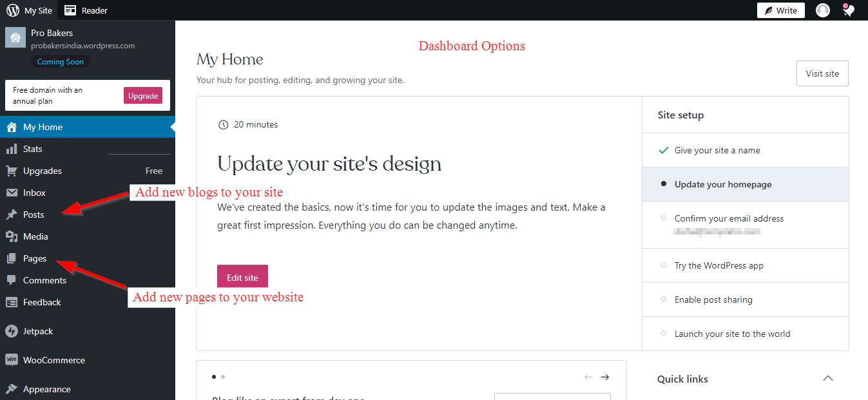Click the Inbox envelope icon

(12, 193)
